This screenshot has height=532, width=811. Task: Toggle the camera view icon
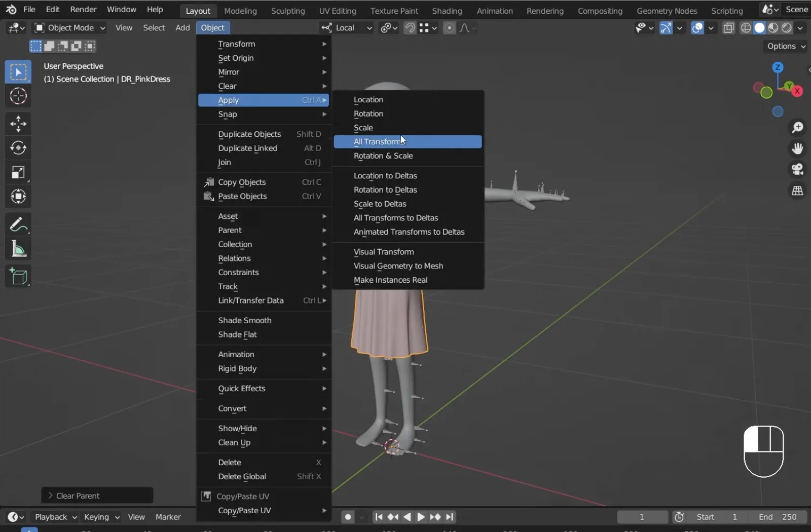click(797, 169)
